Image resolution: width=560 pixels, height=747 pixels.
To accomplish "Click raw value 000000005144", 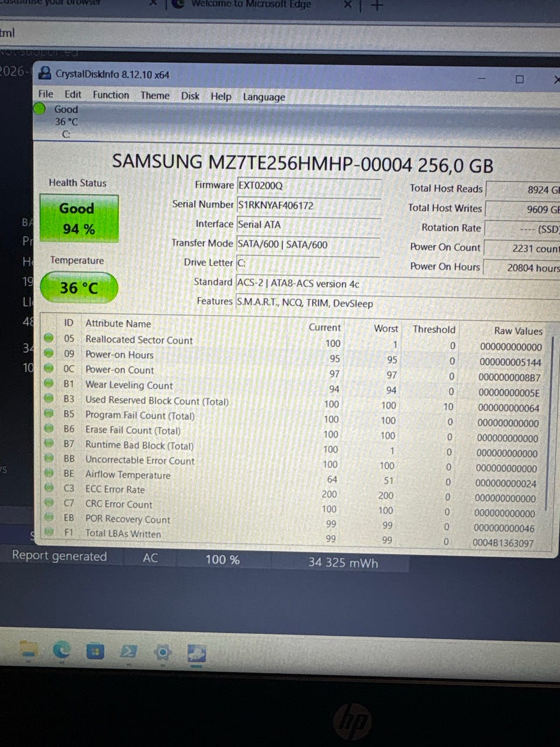I will (510, 362).
